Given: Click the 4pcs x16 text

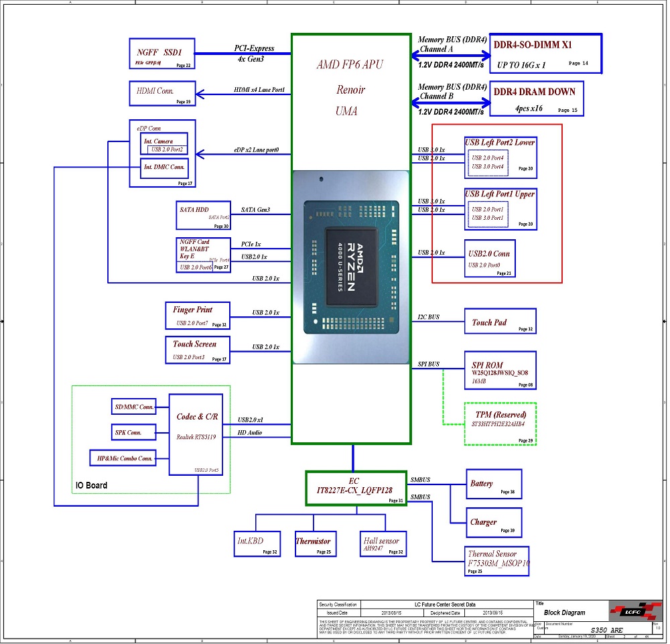Looking at the screenshot, I should click(x=529, y=109).
